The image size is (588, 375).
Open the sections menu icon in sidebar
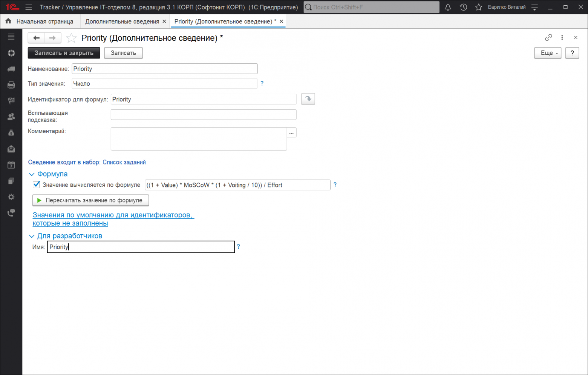(x=11, y=37)
